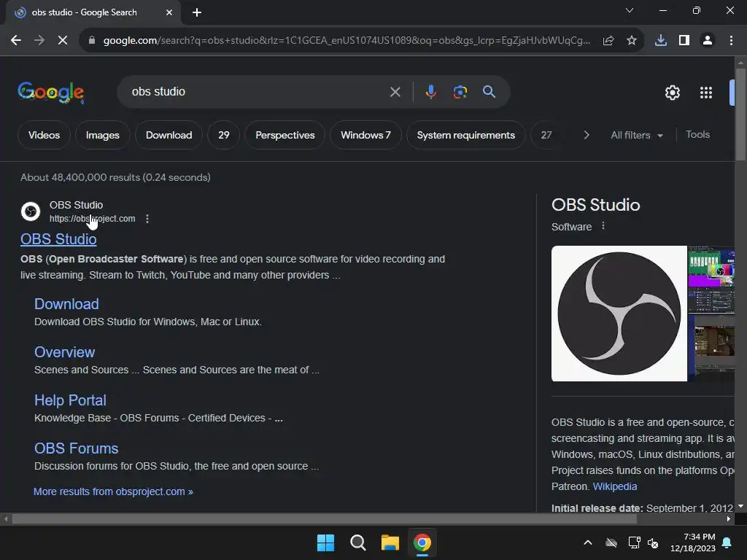
Task: Show hidden system tray icons
Action: [588, 542]
